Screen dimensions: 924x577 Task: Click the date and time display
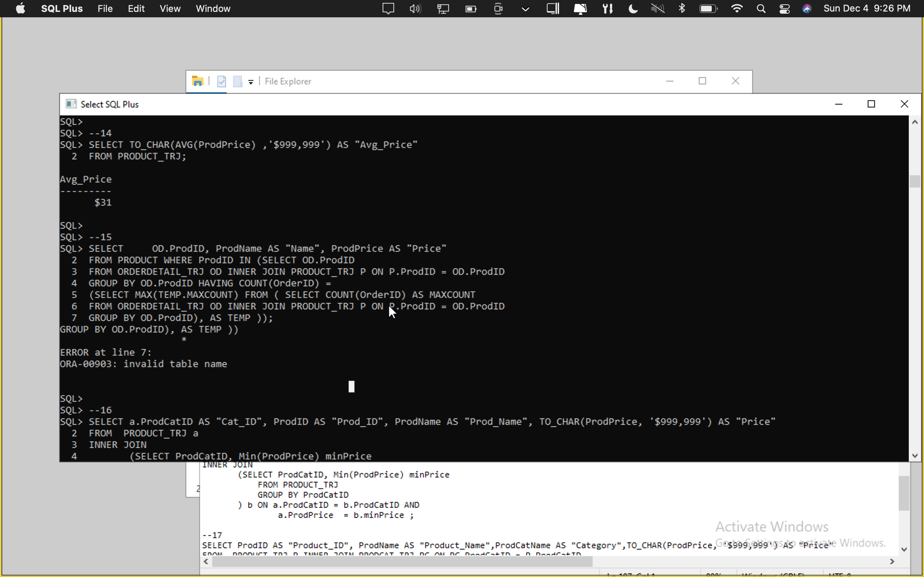click(x=867, y=8)
